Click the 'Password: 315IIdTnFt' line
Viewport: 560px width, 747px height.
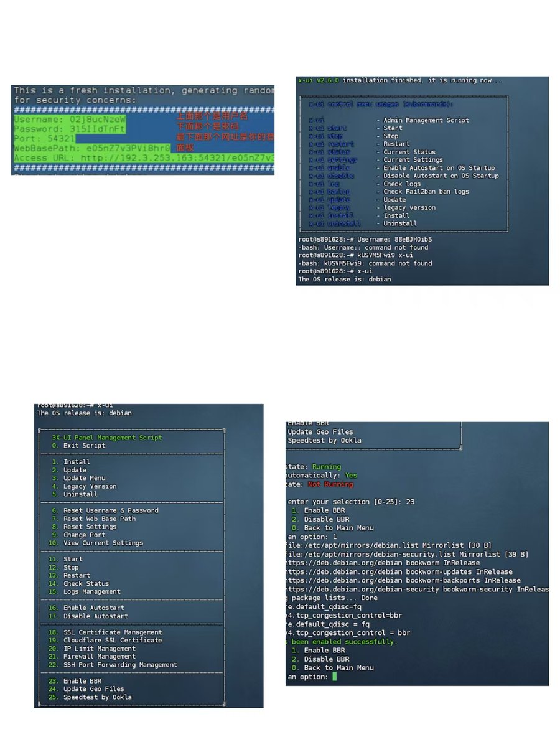pyautogui.click(x=70, y=128)
